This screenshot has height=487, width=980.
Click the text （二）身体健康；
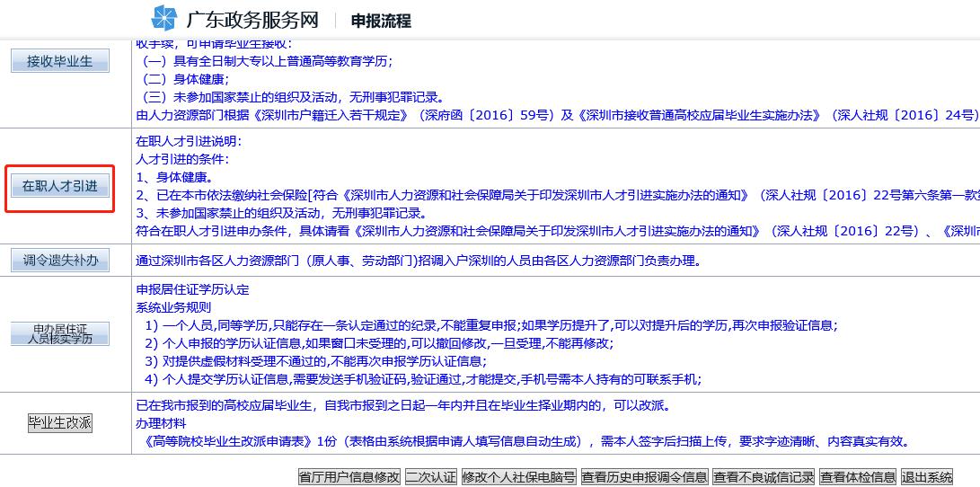click(x=186, y=79)
